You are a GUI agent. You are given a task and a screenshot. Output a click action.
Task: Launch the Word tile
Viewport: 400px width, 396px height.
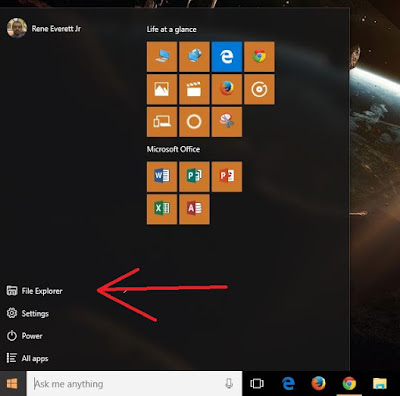click(162, 177)
